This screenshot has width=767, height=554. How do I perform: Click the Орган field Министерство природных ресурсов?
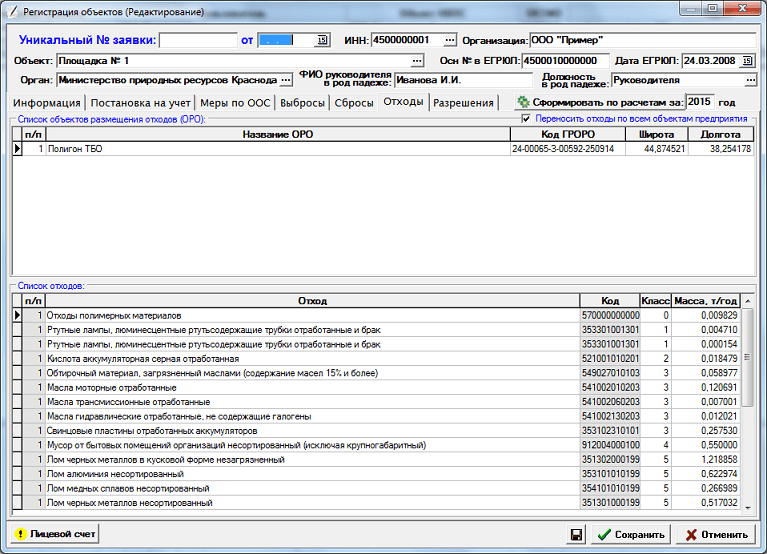tap(168, 80)
